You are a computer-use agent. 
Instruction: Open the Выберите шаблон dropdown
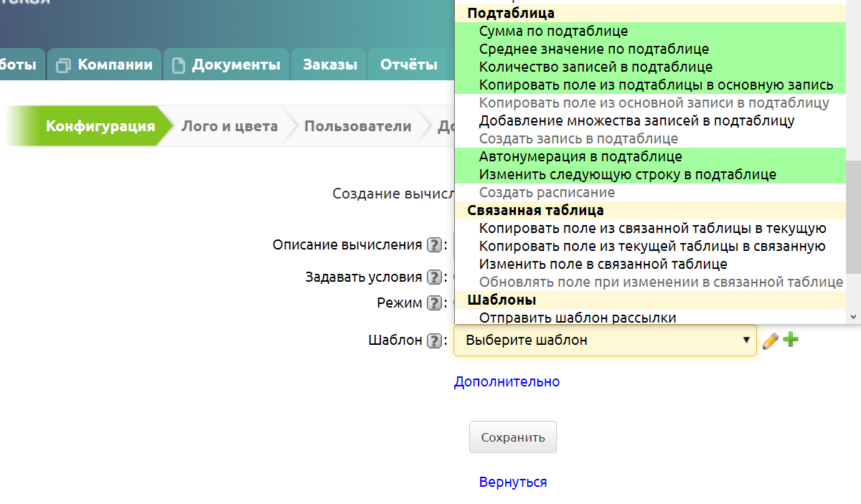pyautogui.click(x=604, y=341)
